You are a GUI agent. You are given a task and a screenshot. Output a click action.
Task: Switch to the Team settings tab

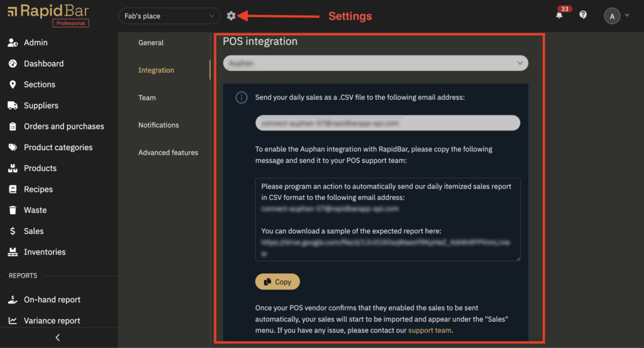click(x=147, y=97)
